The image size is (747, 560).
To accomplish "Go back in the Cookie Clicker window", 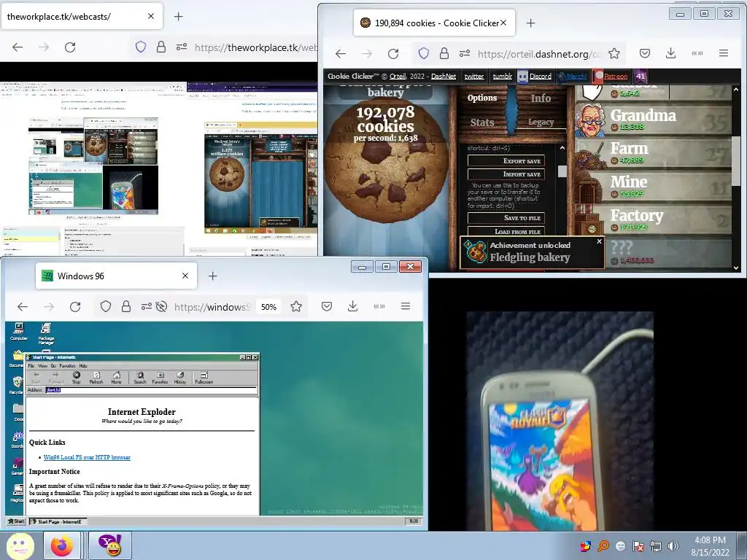I will pyautogui.click(x=341, y=54).
